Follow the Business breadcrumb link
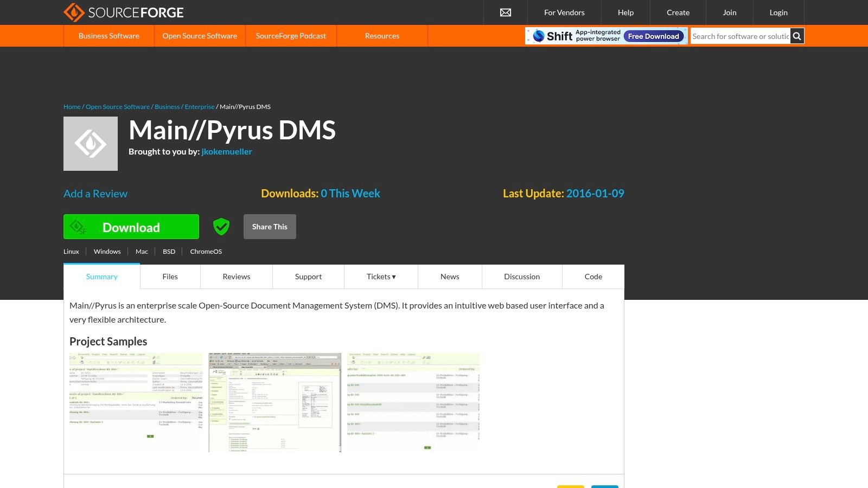868x488 pixels. (x=167, y=107)
